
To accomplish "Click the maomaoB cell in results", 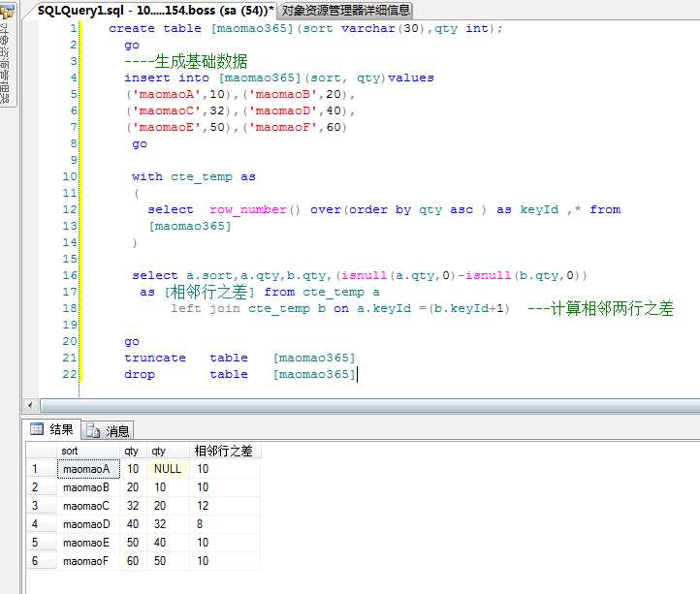I will point(88,487).
